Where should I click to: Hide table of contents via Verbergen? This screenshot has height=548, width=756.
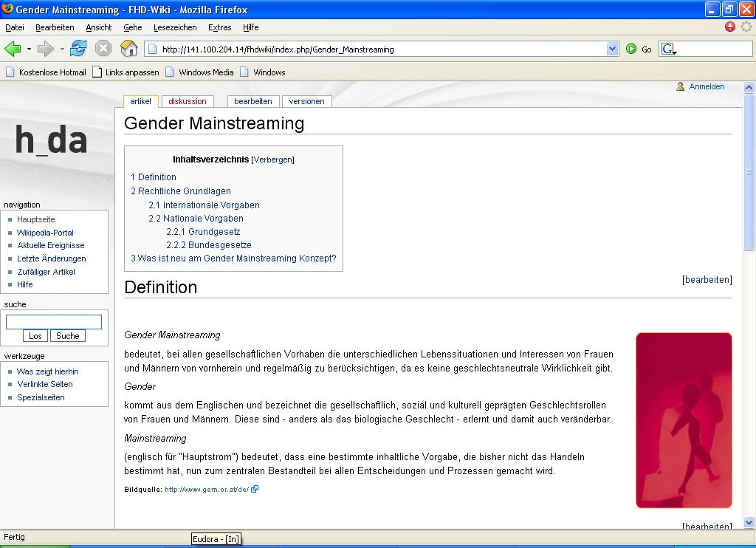(272, 160)
